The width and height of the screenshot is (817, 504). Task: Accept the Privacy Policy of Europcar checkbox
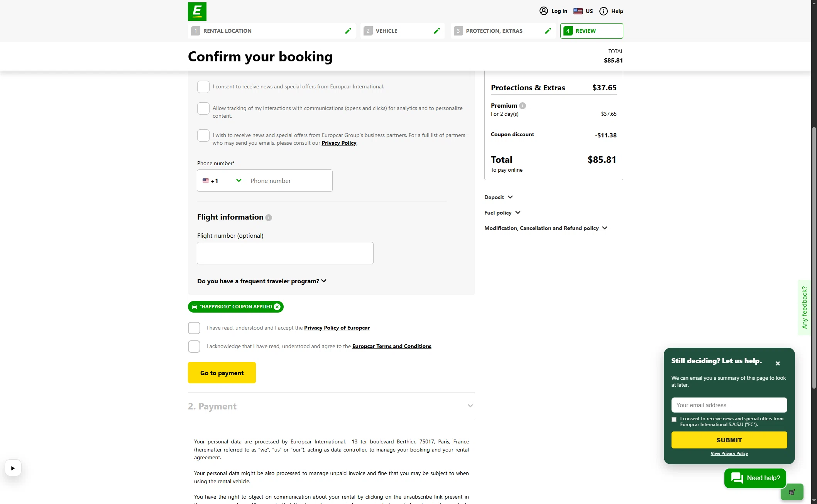click(194, 328)
